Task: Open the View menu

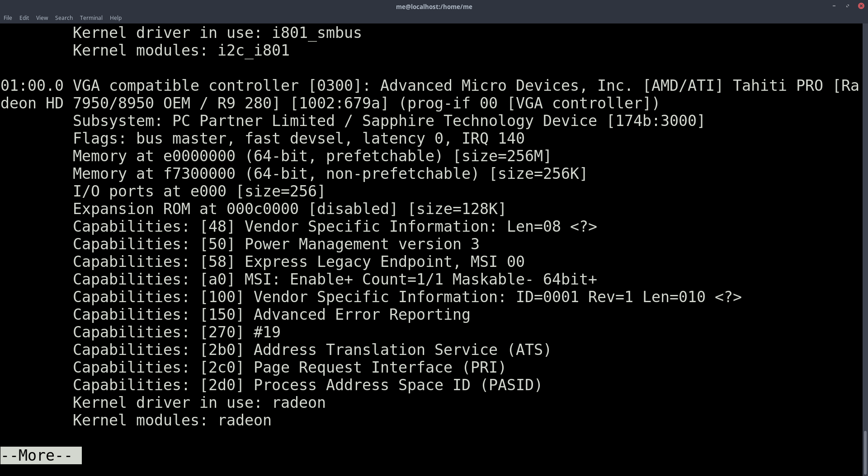Action: (42, 18)
